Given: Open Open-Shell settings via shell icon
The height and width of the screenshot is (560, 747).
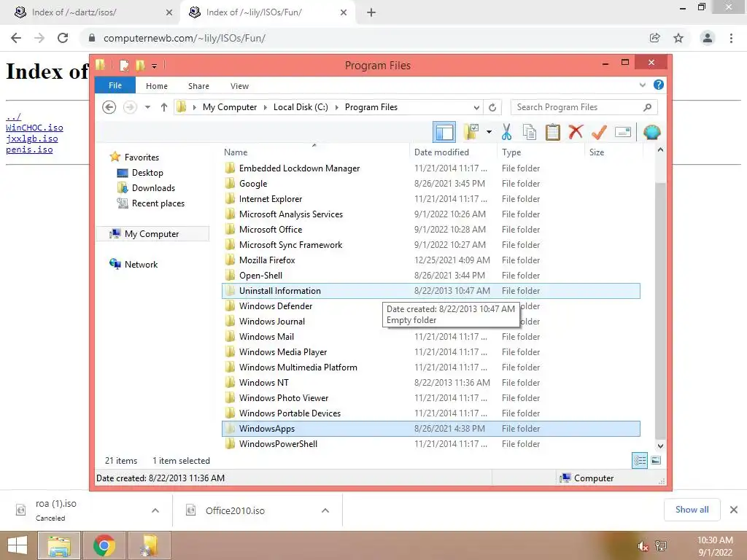Looking at the screenshot, I should 651,132.
